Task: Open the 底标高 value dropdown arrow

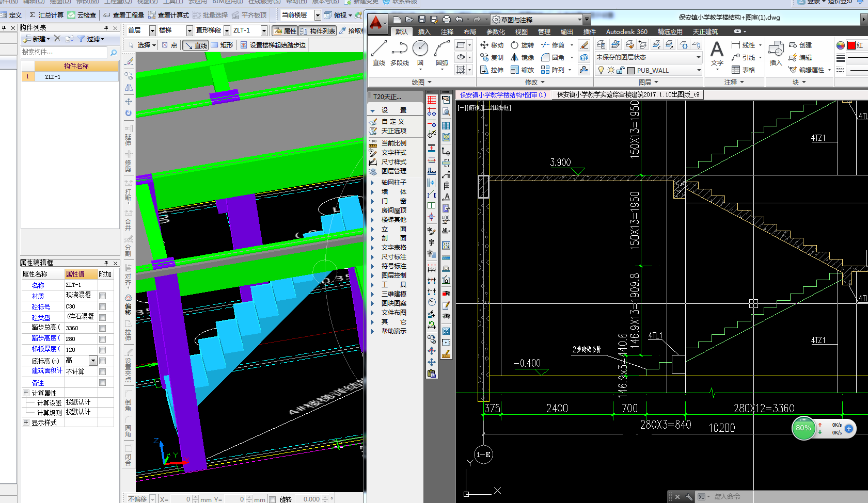Action: 93,361
